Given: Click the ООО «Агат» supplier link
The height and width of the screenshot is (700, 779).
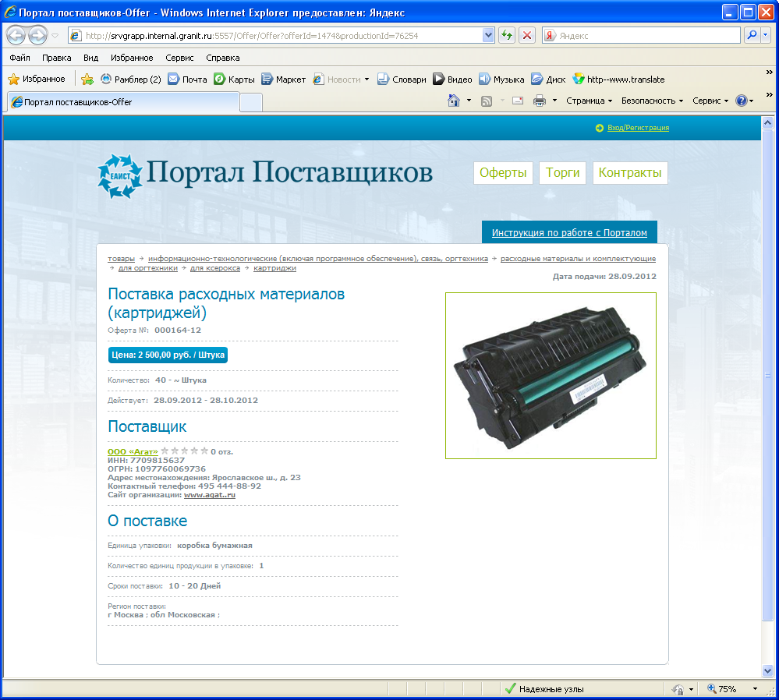Looking at the screenshot, I should (133, 451).
